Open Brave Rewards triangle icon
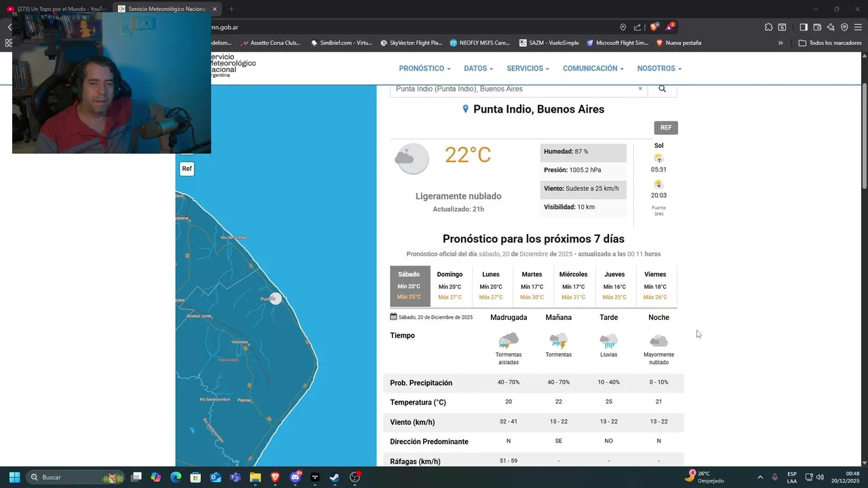 pos(670,27)
